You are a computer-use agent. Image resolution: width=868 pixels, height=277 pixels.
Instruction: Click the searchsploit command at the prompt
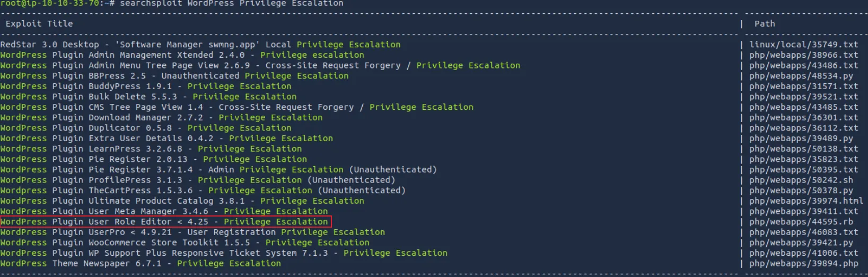[231, 4]
